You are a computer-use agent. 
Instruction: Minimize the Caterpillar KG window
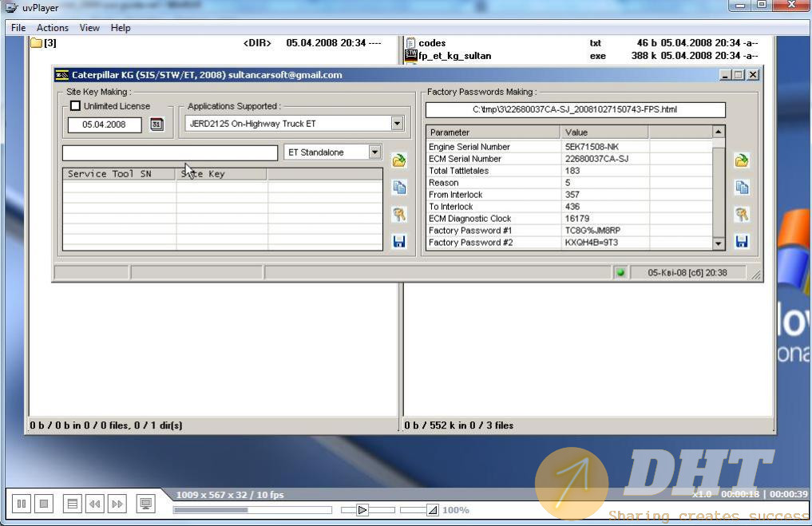[x=725, y=75]
